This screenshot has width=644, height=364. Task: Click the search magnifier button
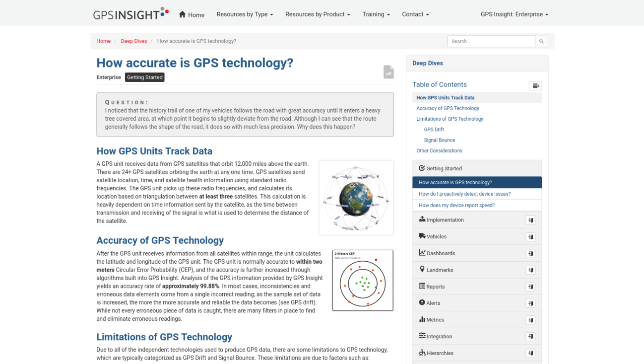pyautogui.click(x=541, y=41)
